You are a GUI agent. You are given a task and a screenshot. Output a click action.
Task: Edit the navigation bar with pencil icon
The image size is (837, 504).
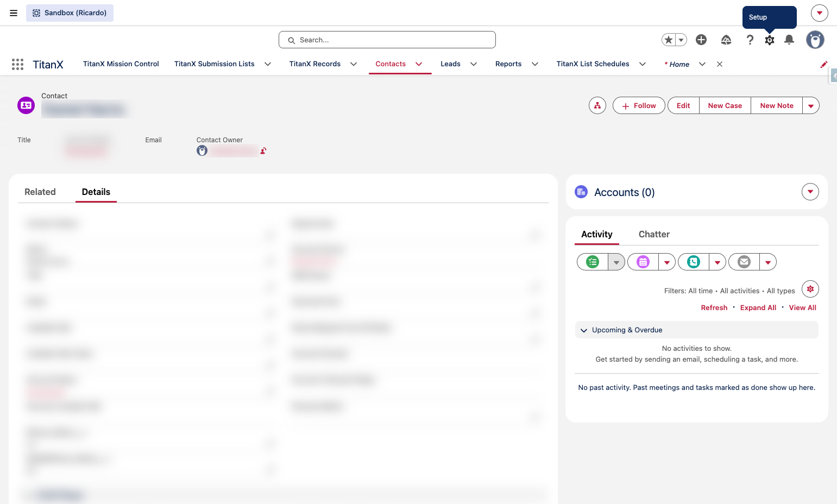[x=824, y=64]
